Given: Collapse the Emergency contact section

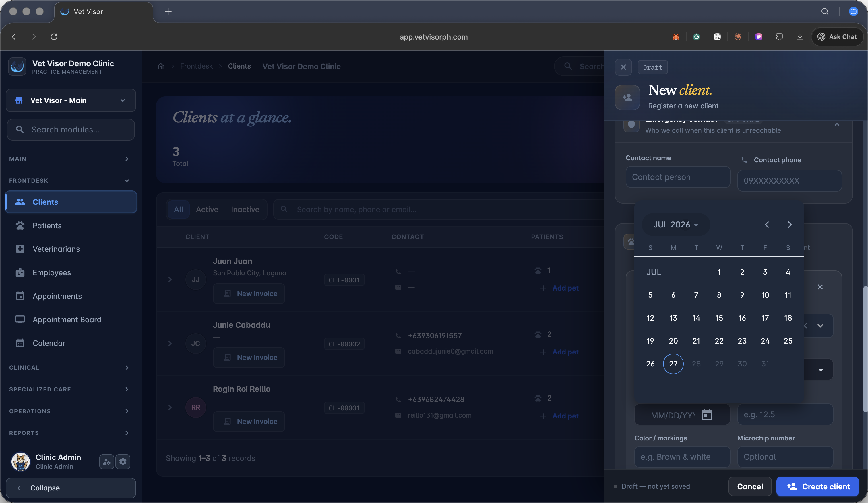Looking at the screenshot, I should pyautogui.click(x=837, y=124).
